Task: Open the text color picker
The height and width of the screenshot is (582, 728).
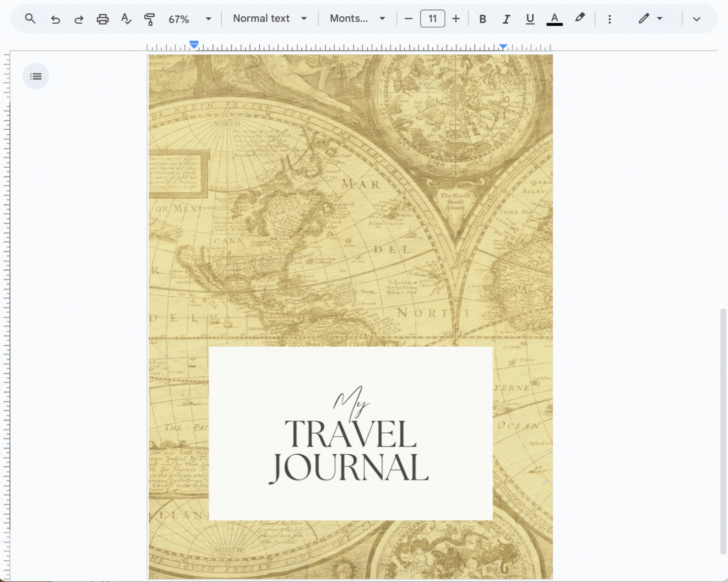Action: point(555,19)
